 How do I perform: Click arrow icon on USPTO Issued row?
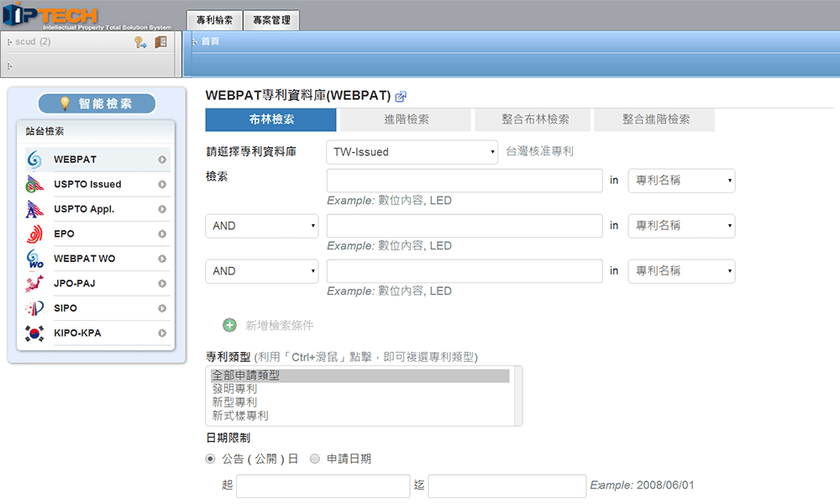(162, 184)
